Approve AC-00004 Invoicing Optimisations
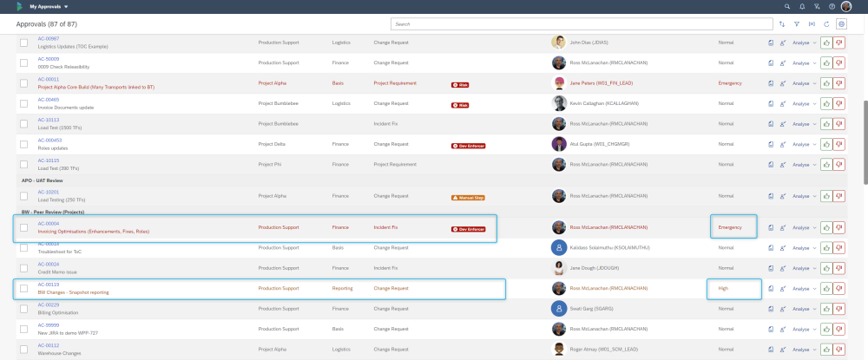The height and width of the screenshot is (360, 868). click(826, 227)
